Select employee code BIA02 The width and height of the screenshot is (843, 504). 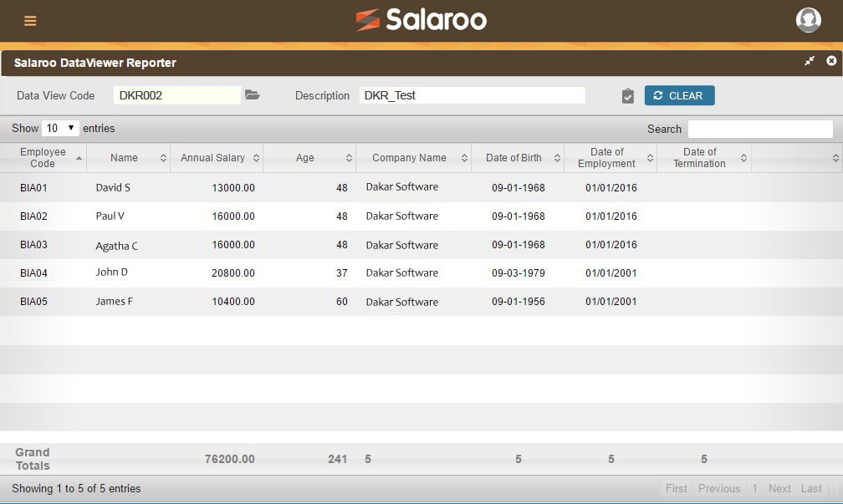click(33, 216)
